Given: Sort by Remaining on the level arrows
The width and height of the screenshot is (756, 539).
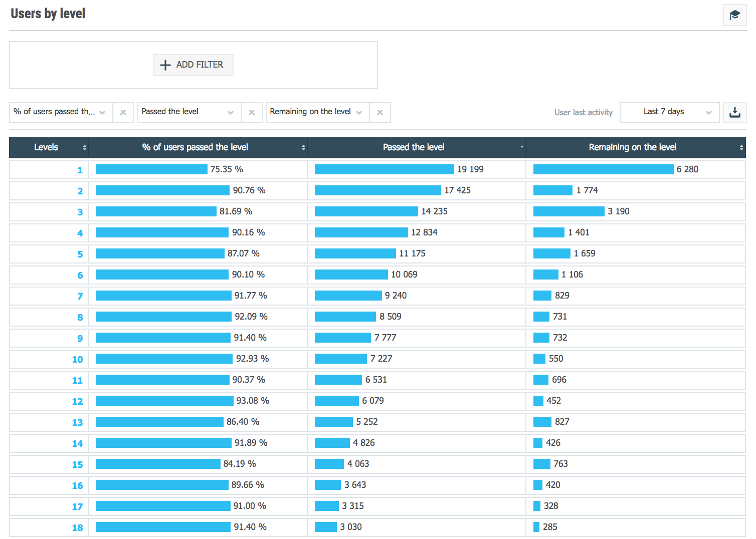Looking at the screenshot, I should click(x=741, y=148).
